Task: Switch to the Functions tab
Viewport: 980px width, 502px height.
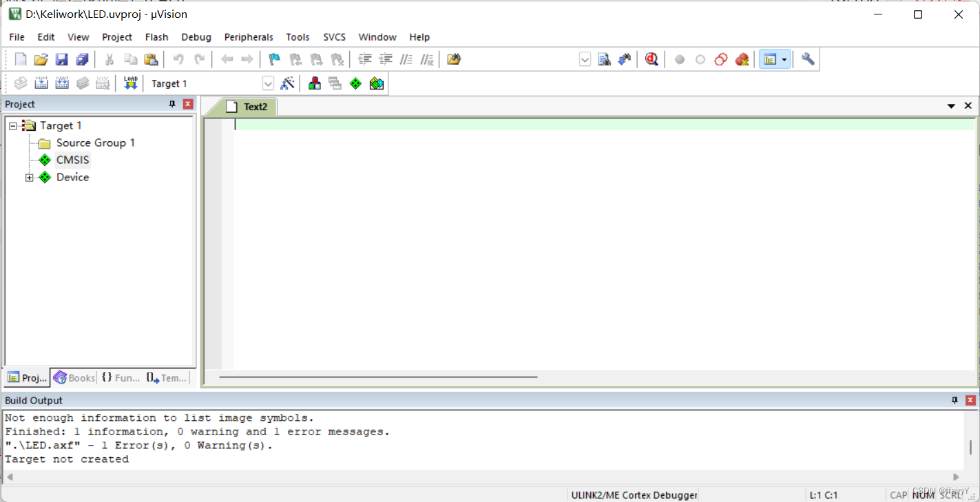Action: click(121, 377)
